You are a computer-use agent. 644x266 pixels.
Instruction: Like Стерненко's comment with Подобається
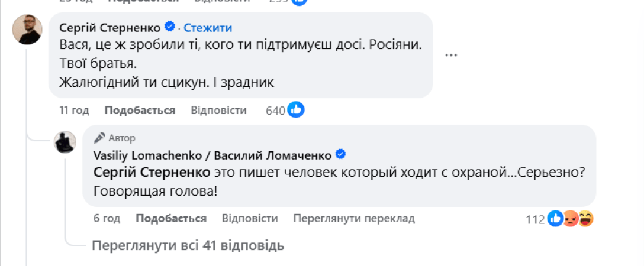point(140,111)
